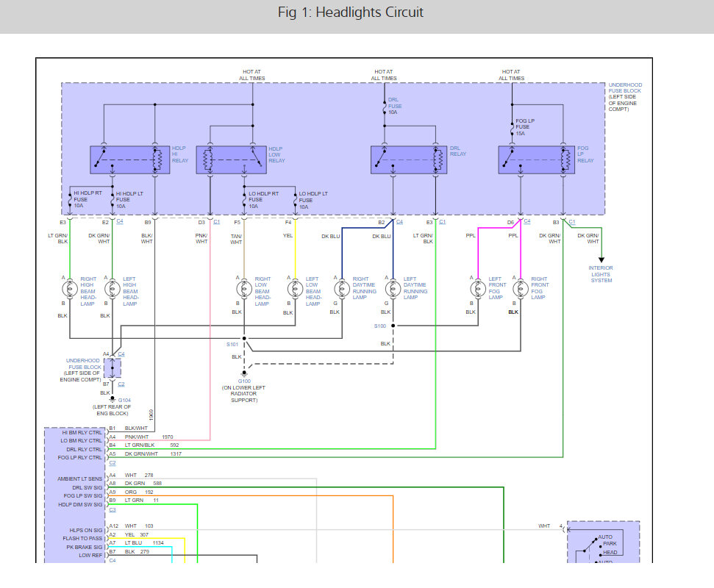Select the S101 splice dot
714x588 pixels.
click(244, 338)
